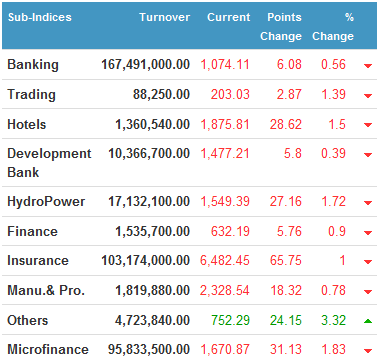386x361 pixels.
Task: Click the down arrow in Manu.& Pro. row
Action: point(368,292)
